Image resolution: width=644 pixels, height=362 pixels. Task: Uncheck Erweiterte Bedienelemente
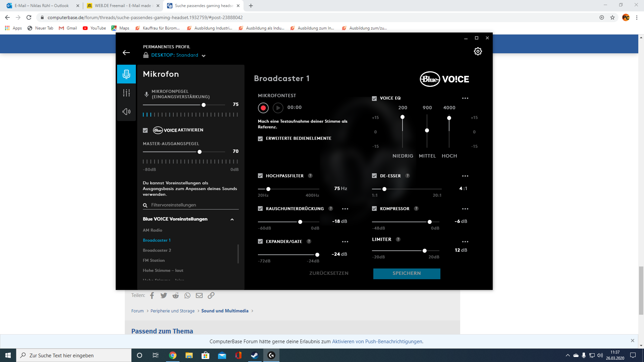260,139
